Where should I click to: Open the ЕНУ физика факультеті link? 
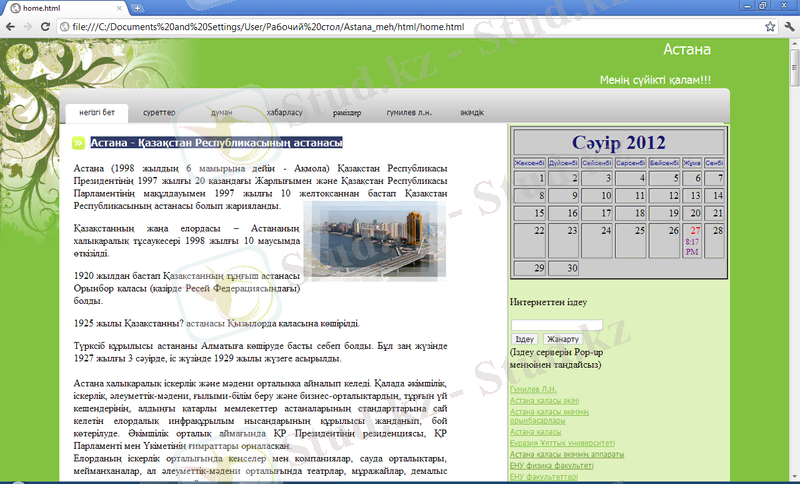coord(552,466)
